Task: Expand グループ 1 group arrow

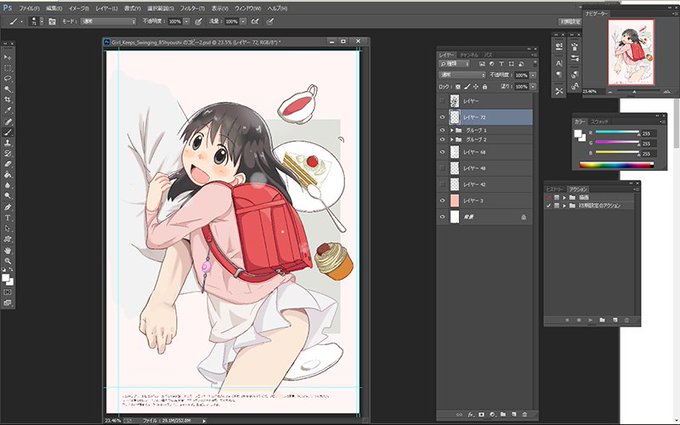Action: pos(451,130)
